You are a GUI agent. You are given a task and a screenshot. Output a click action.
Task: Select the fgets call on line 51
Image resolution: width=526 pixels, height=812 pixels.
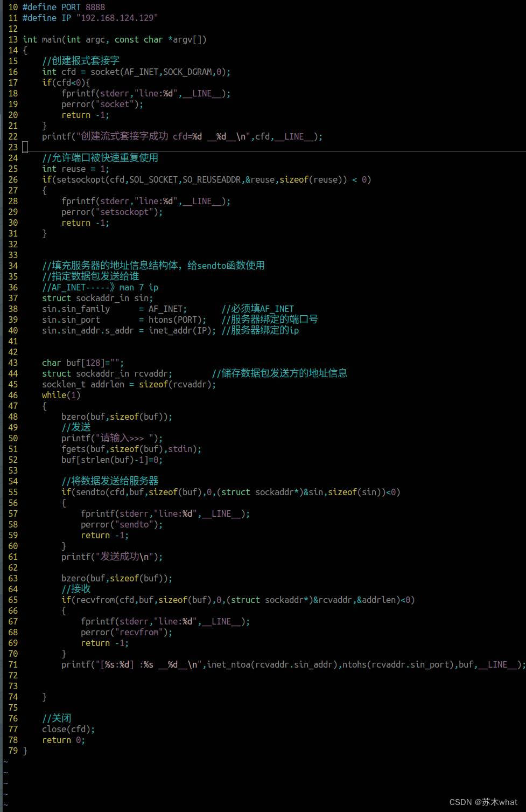(131, 449)
